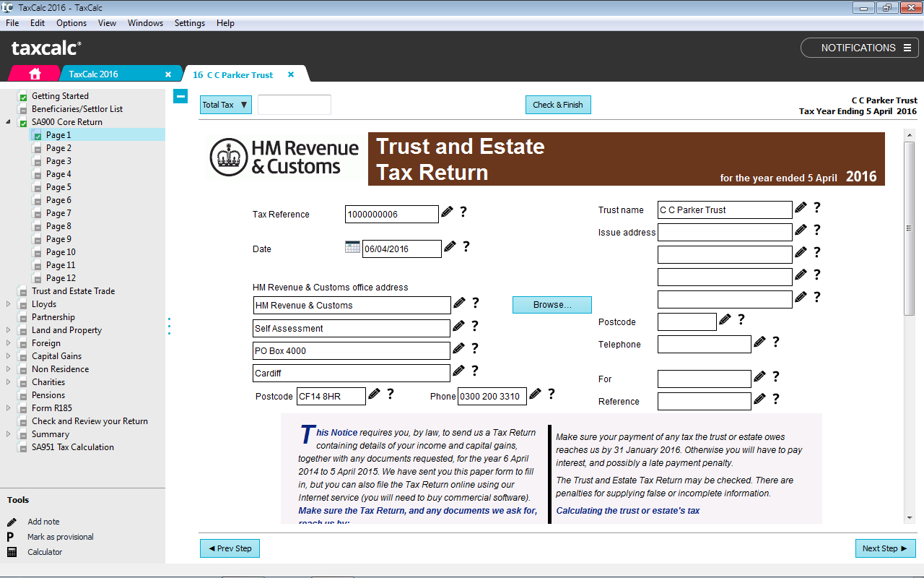The height and width of the screenshot is (578, 924).
Task: Expand the Capital Gains tree node
Action: click(9, 356)
